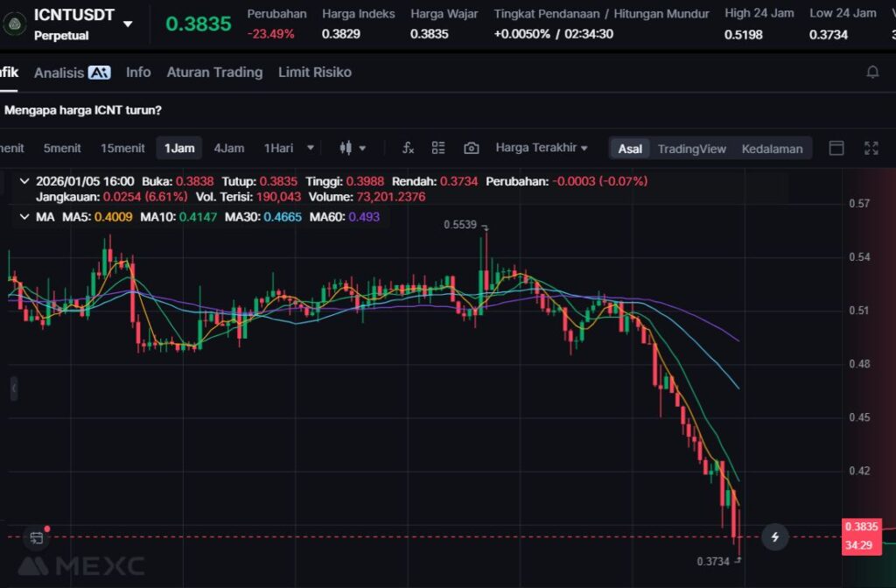The height and width of the screenshot is (588, 896).
Task: Open the fx indicators menu
Action: pyautogui.click(x=408, y=148)
